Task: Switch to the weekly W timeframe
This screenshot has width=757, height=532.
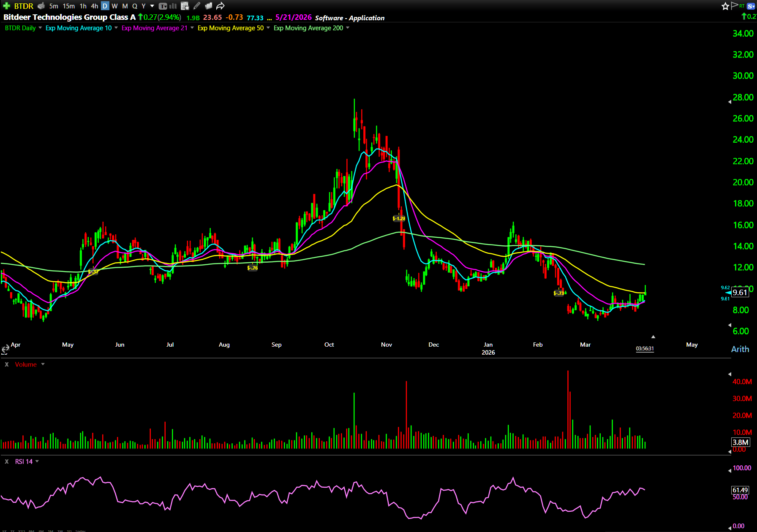Action: pyautogui.click(x=114, y=6)
